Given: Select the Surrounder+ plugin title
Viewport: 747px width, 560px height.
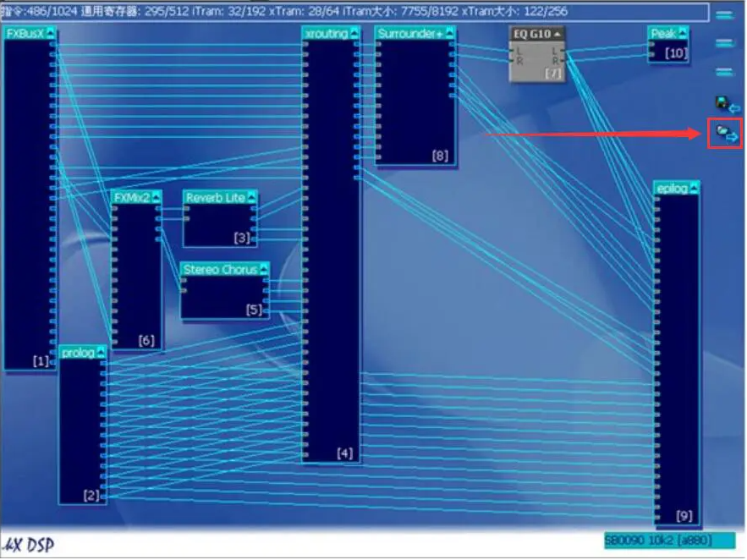Looking at the screenshot, I should [410, 33].
